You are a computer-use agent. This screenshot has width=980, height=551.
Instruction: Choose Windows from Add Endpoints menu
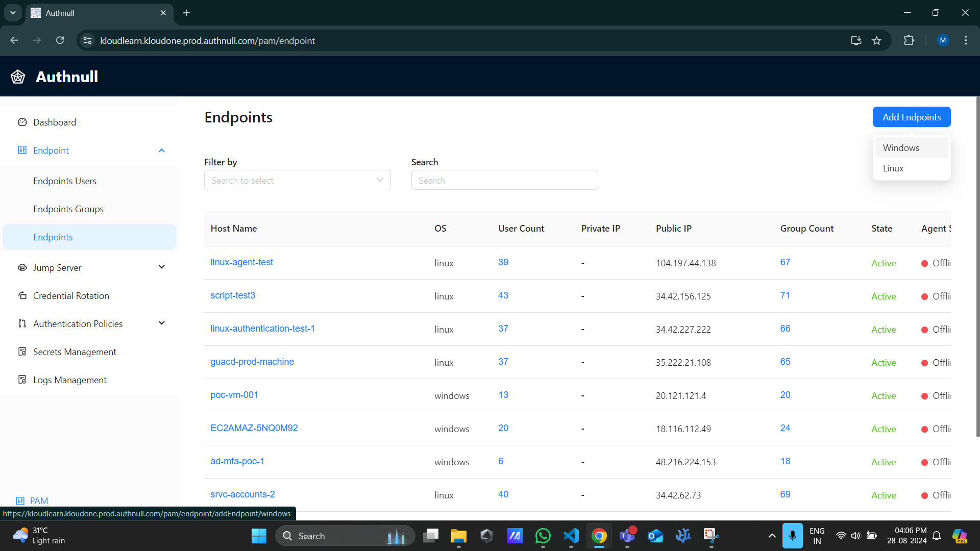pos(901,148)
